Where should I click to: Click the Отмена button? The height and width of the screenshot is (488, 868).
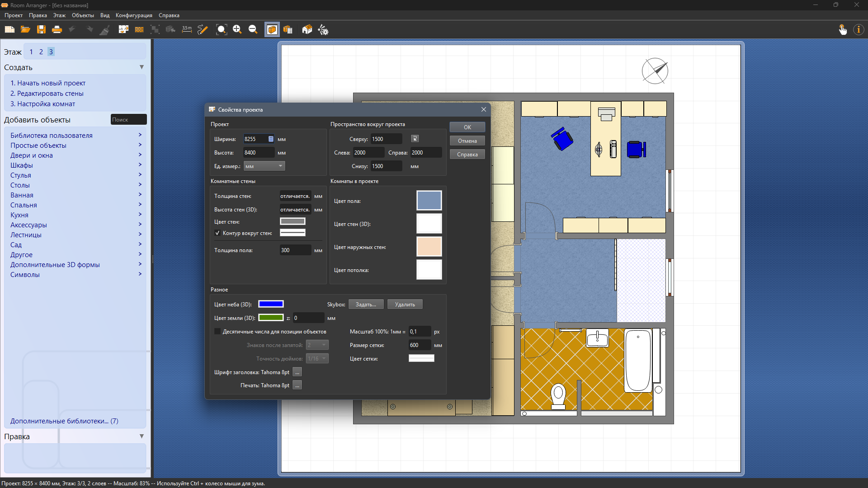467,141
